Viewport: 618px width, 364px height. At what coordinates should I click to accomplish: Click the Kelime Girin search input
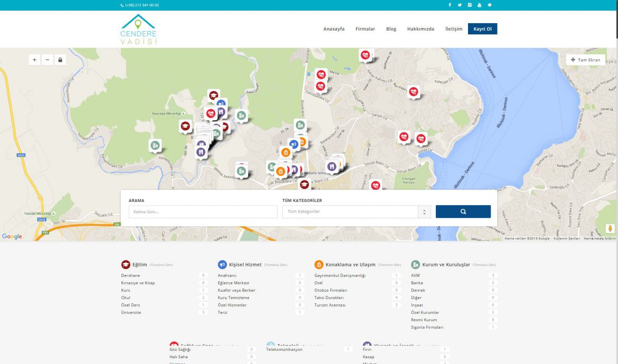pyautogui.click(x=203, y=212)
